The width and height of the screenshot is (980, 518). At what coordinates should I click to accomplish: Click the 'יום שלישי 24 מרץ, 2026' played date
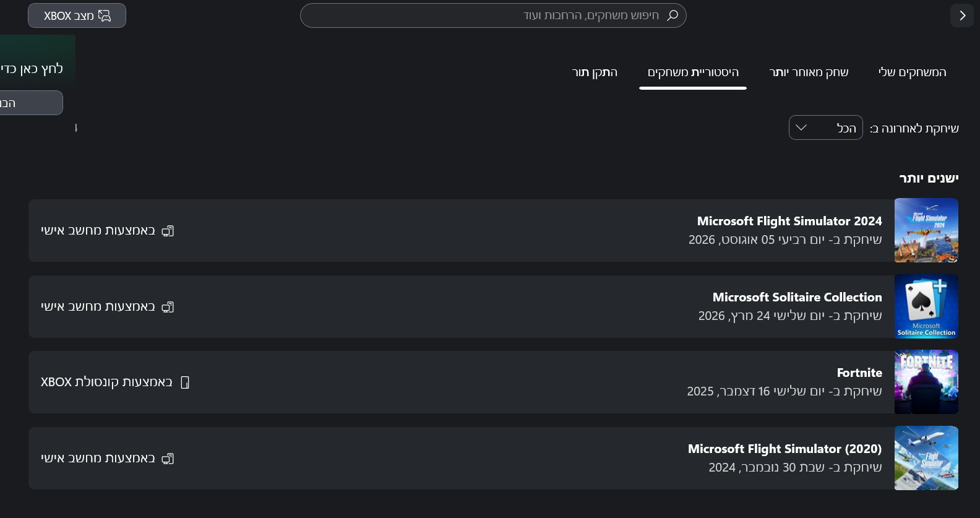tap(762, 316)
